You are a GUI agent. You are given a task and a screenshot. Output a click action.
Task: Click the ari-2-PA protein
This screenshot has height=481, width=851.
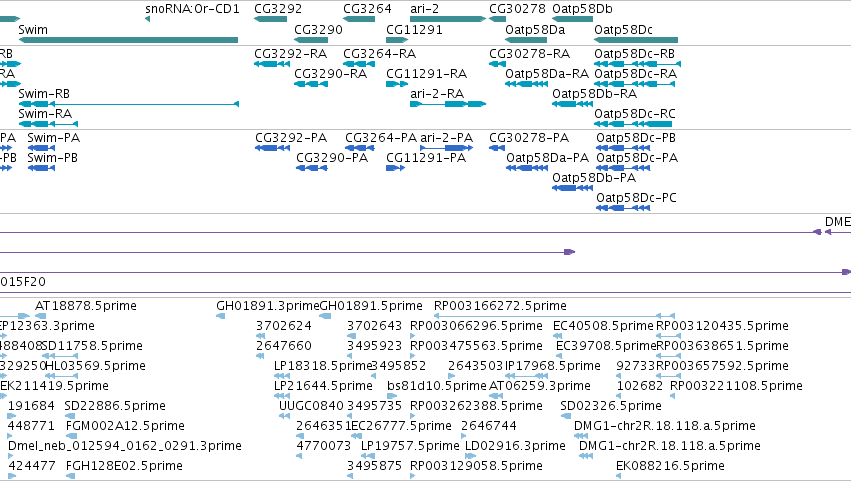tap(446, 148)
